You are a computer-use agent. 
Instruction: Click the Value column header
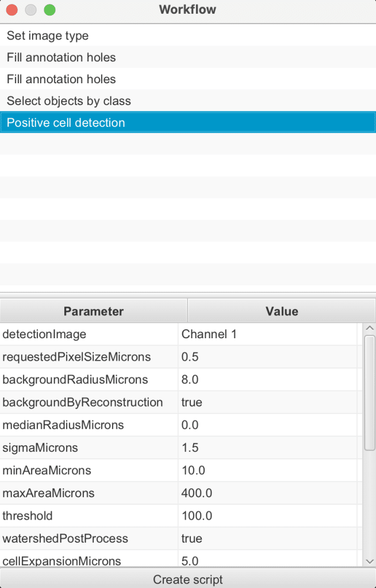click(x=281, y=311)
